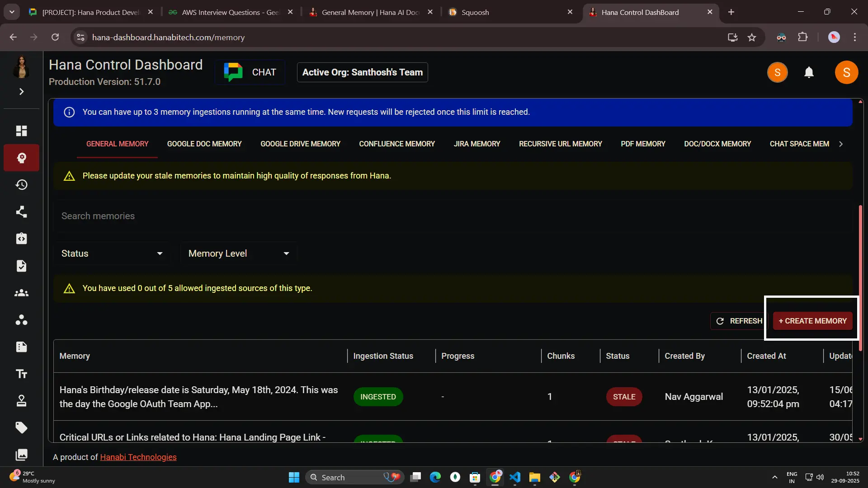Switch to Google Doc Memory tab
Viewport: 868px width, 488px height.
point(204,144)
